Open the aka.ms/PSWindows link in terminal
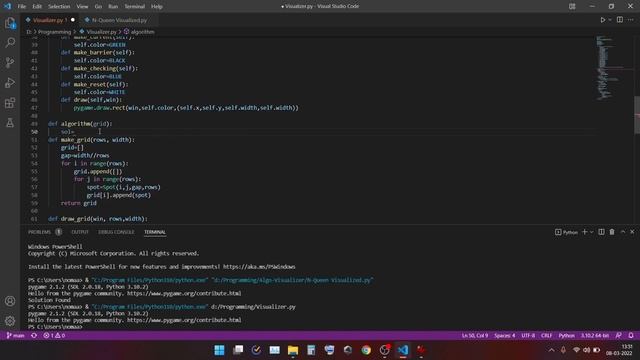 point(259,267)
